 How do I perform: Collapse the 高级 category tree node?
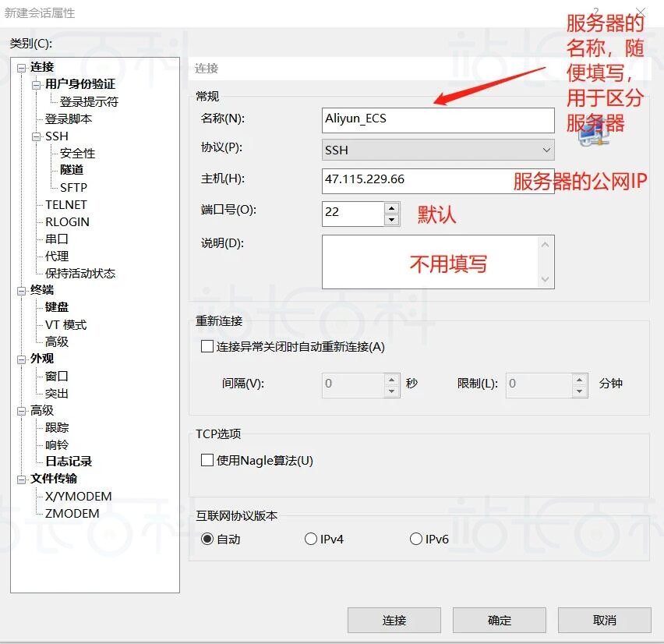[21, 412]
